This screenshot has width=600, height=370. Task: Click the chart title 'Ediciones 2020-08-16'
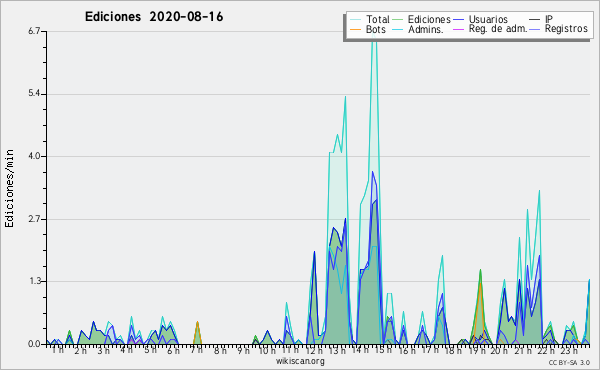(x=154, y=17)
